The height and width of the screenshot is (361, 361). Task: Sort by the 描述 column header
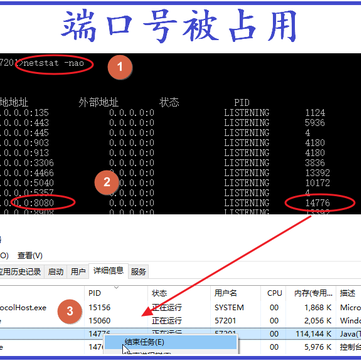(348, 293)
